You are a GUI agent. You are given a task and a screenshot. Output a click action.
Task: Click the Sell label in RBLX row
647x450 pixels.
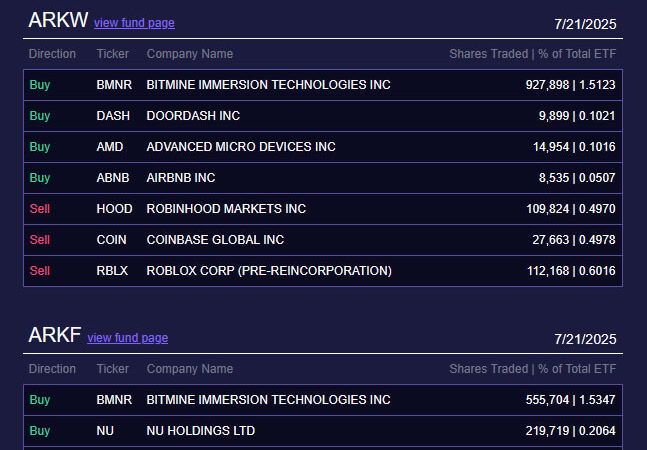point(40,271)
